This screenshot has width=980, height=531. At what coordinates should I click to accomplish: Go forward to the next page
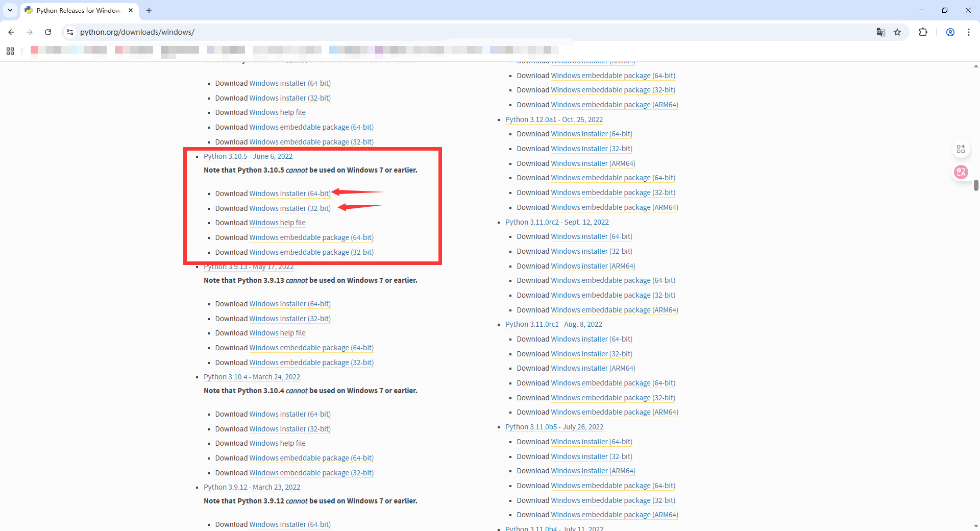point(30,32)
